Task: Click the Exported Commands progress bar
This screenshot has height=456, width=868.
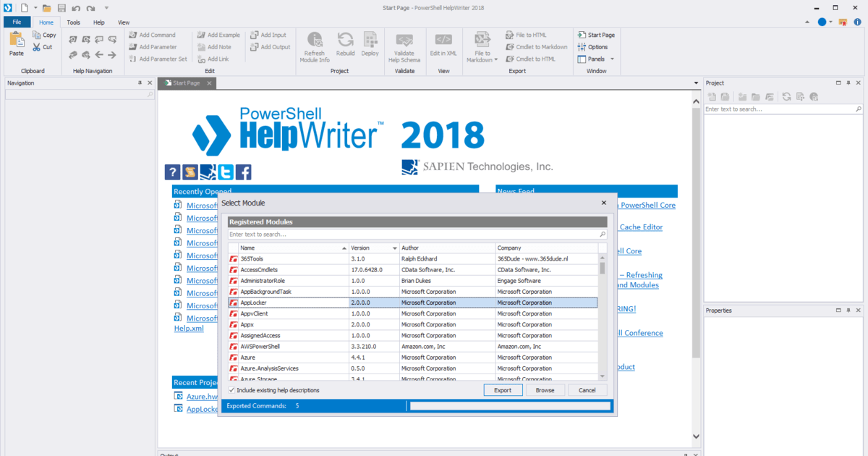Action: (x=510, y=406)
